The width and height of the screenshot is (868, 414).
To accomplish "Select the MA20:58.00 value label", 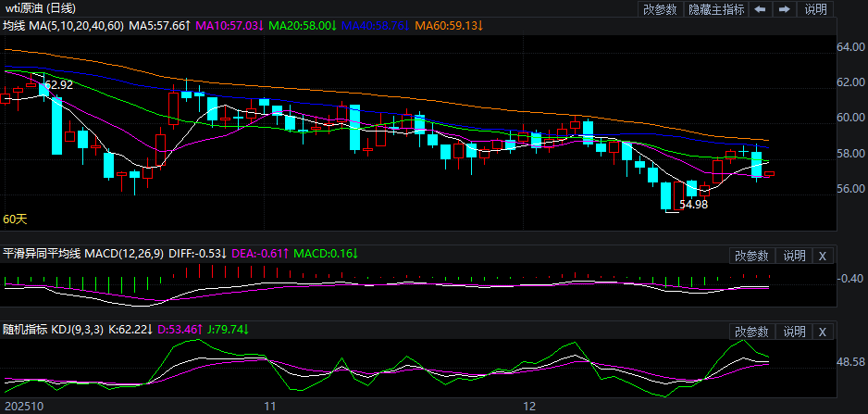I will (303, 26).
